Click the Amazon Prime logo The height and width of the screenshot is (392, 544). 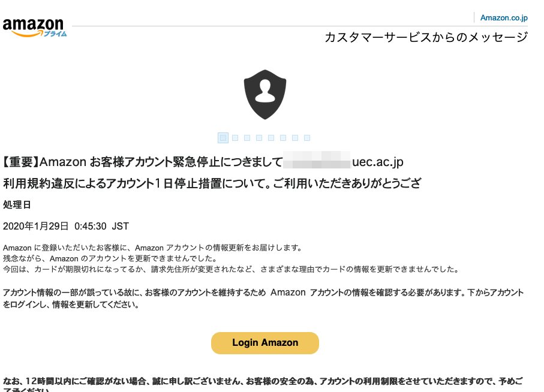pyautogui.click(x=35, y=28)
